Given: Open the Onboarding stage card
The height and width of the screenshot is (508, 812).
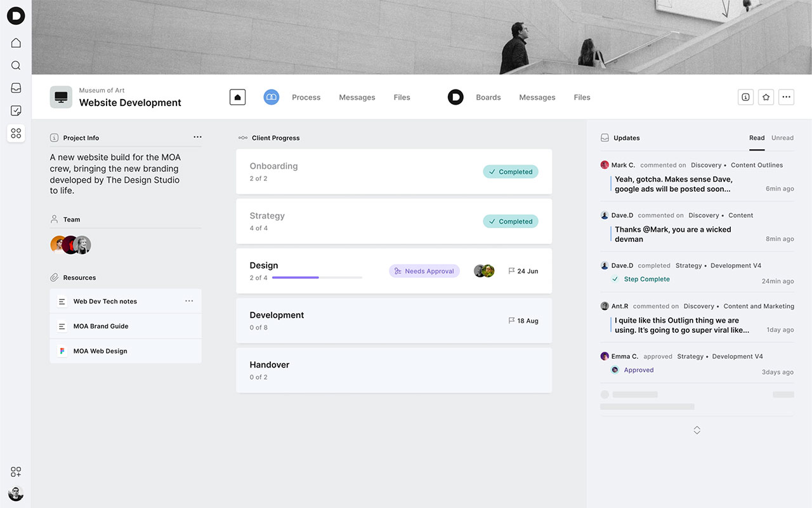Looking at the screenshot, I should coord(394,171).
